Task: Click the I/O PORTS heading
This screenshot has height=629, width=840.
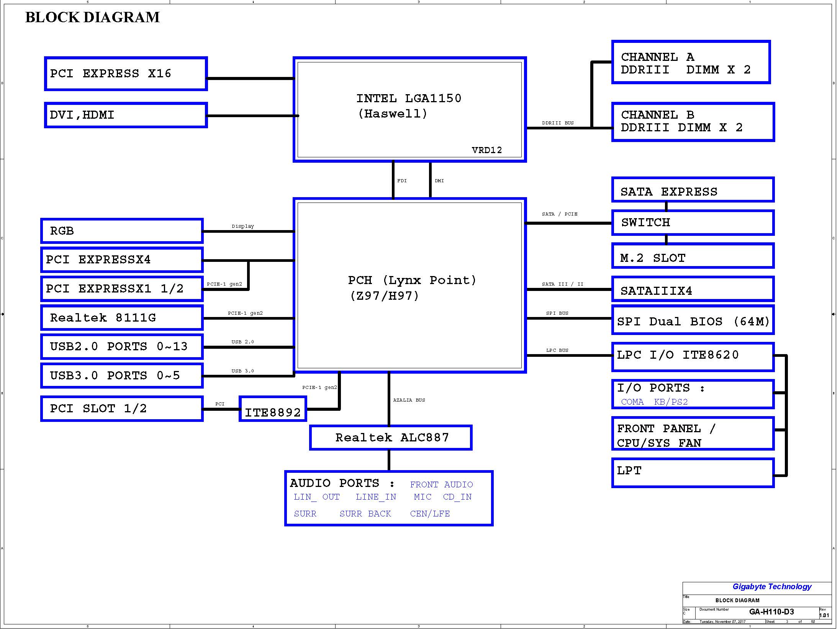Action: tap(661, 388)
